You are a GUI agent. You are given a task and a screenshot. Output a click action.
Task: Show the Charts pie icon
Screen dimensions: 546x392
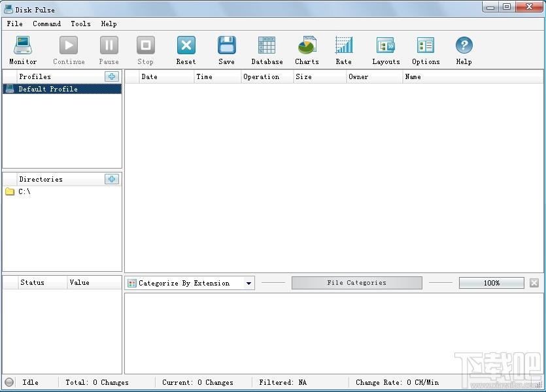click(307, 45)
